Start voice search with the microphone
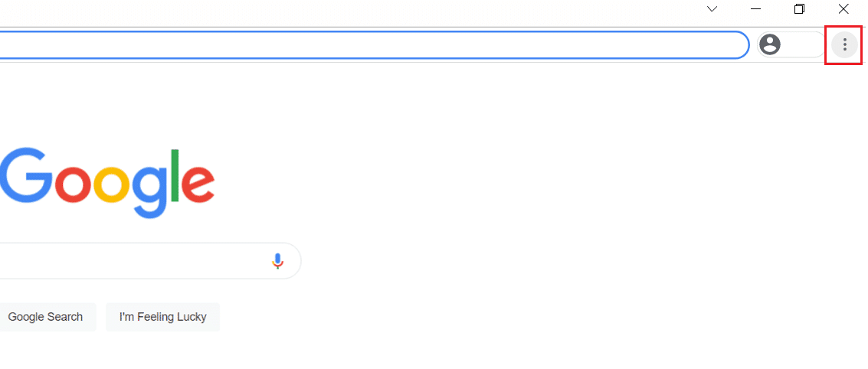 coord(277,261)
